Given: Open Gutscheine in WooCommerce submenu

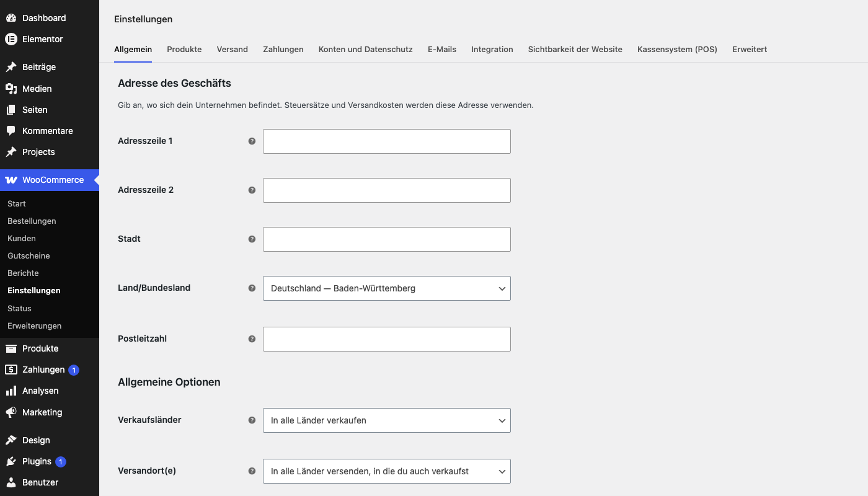Looking at the screenshot, I should click(29, 255).
